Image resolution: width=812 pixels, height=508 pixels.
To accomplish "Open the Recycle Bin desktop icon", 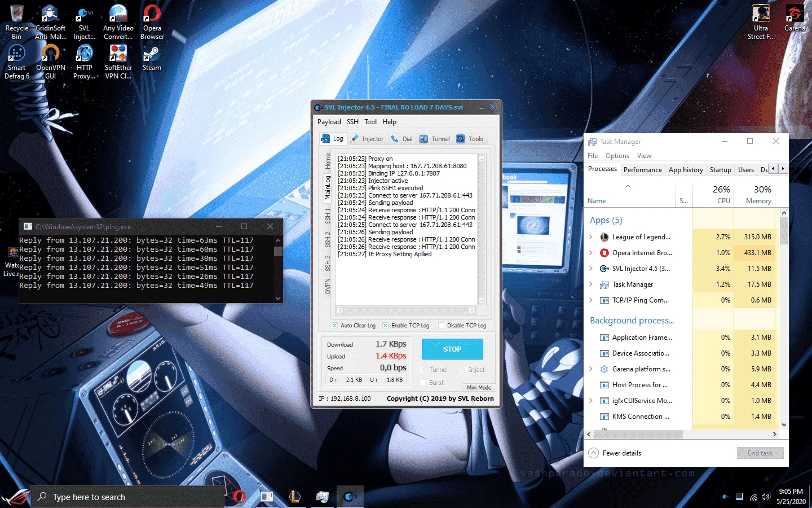I will click(x=17, y=23).
